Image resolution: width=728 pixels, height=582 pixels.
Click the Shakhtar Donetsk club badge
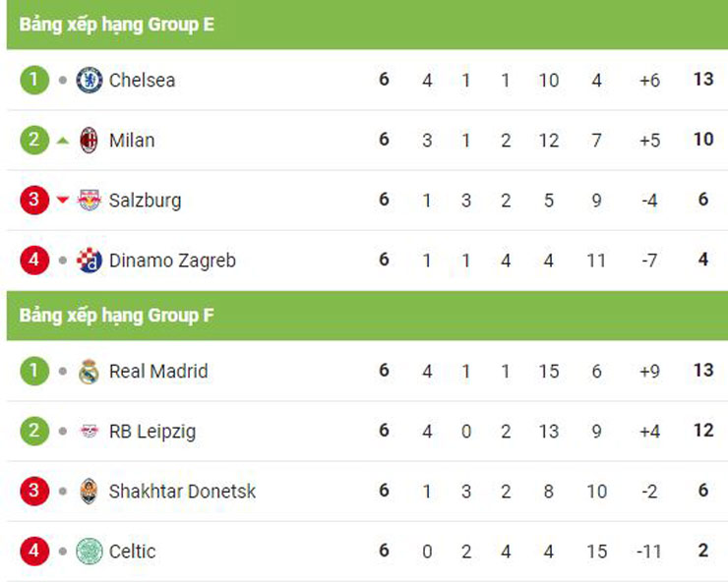(89, 492)
